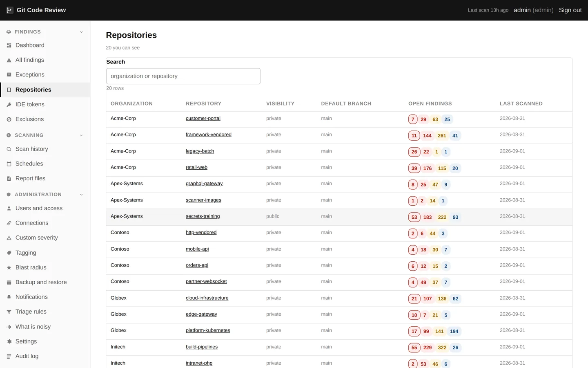Image resolution: width=588 pixels, height=368 pixels.
Task: Click yellow badge 322 for build-pipelines
Action: point(442,348)
